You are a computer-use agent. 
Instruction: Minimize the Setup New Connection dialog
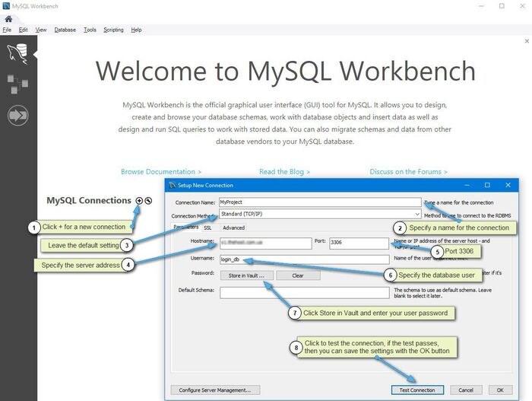pyautogui.click(x=467, y=185)
